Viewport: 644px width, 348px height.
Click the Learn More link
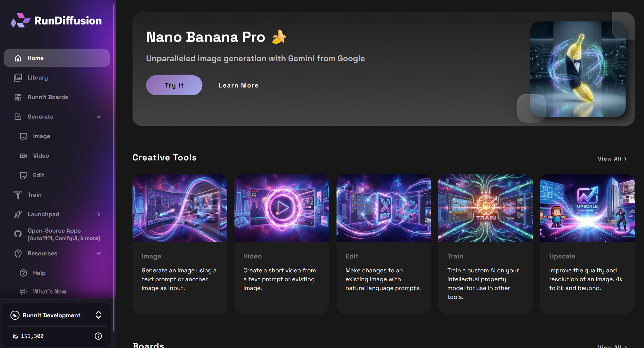tap(238, 85)
